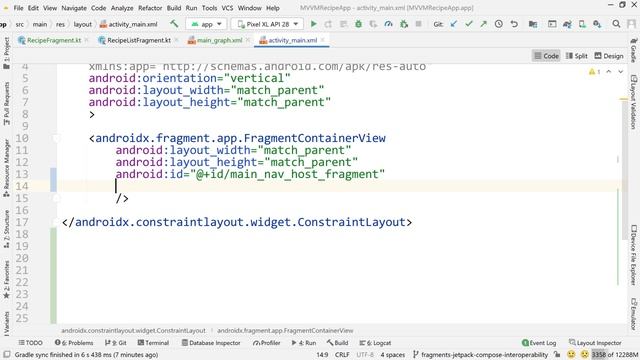Open the File menu
This screenshot has height=360, width=640.
[x=18, y=8]
